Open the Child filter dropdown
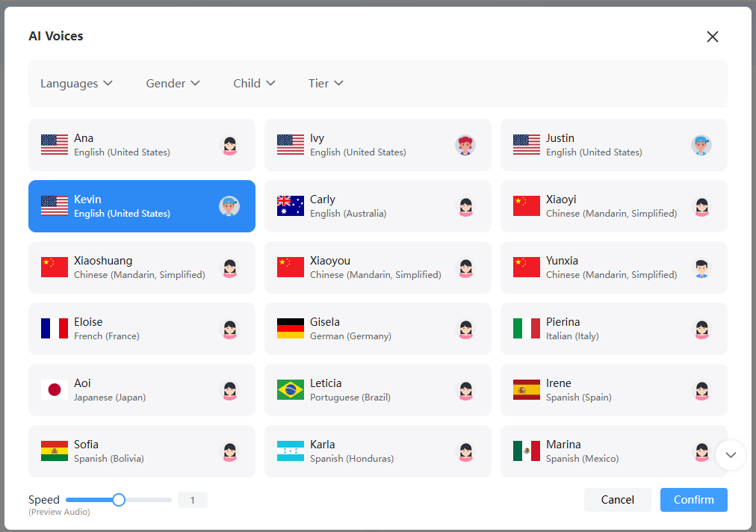This screenshot has height=532, width=756. pos(254,84)
